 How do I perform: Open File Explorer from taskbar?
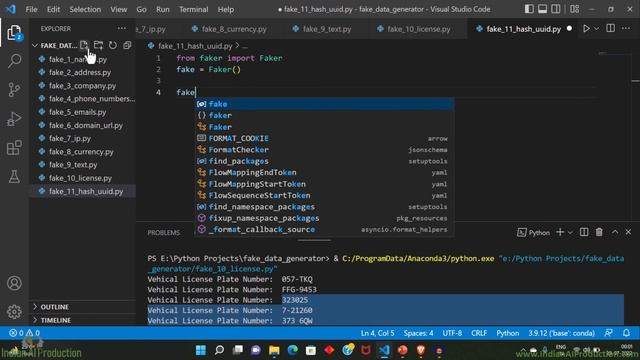pyautogui.click(x=274, y=350)
